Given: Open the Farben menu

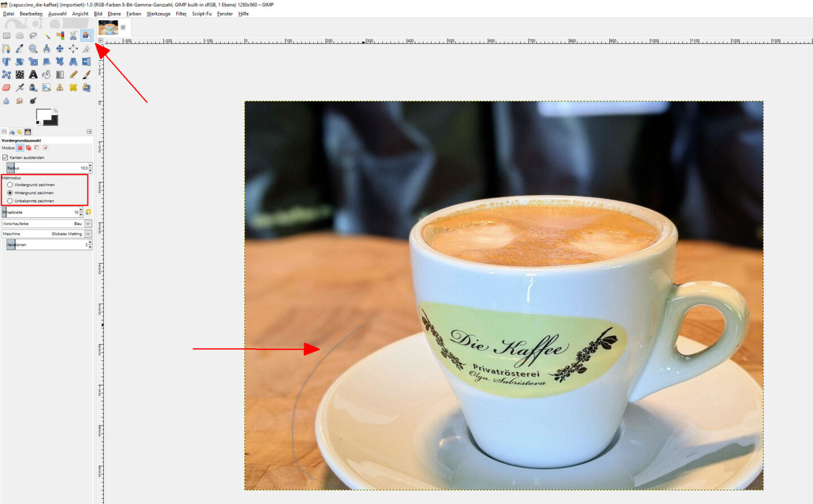Looking at the screenshot, I should [134, 14].
